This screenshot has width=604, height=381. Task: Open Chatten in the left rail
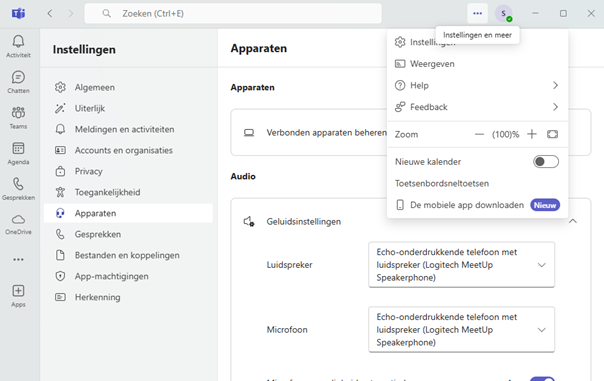pos(18,82)
